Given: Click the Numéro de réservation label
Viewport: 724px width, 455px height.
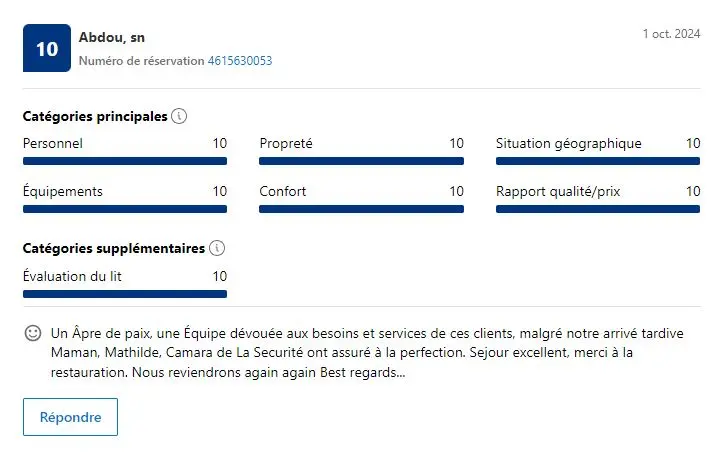Looking at the screenshot, I should 141,61.
